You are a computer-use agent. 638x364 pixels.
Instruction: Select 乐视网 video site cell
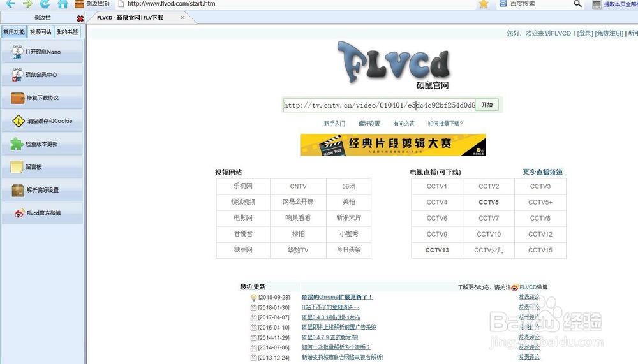243,186
